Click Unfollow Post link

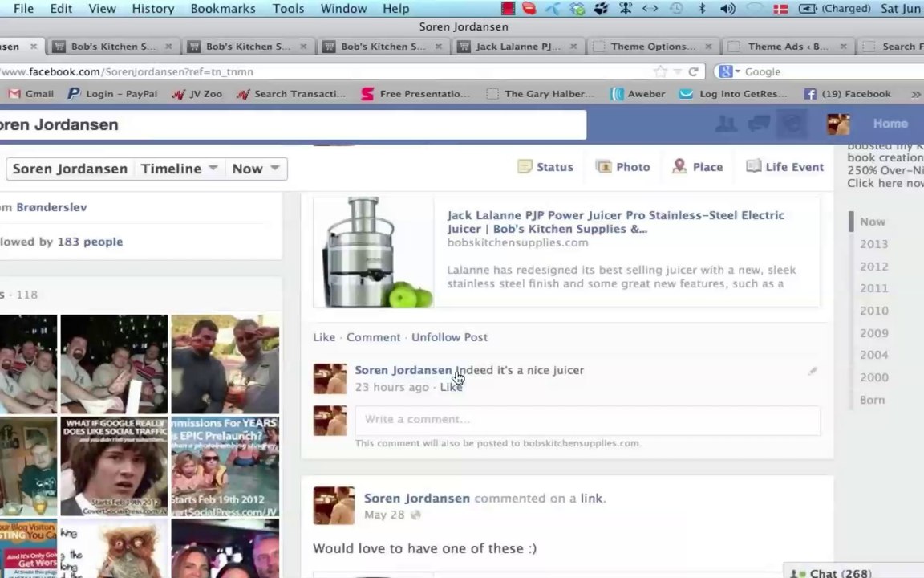(x=449, y=337)
